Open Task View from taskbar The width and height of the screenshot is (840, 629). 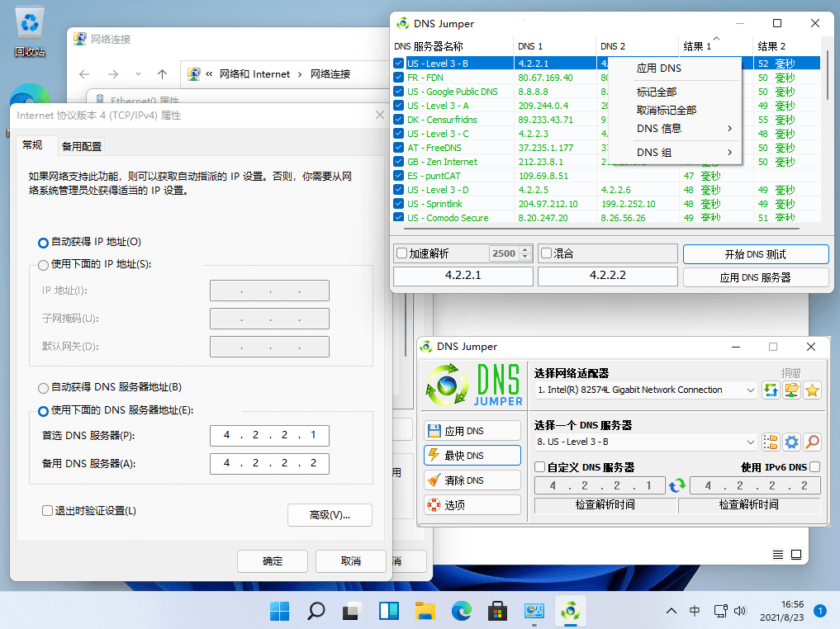click(353, 611)
